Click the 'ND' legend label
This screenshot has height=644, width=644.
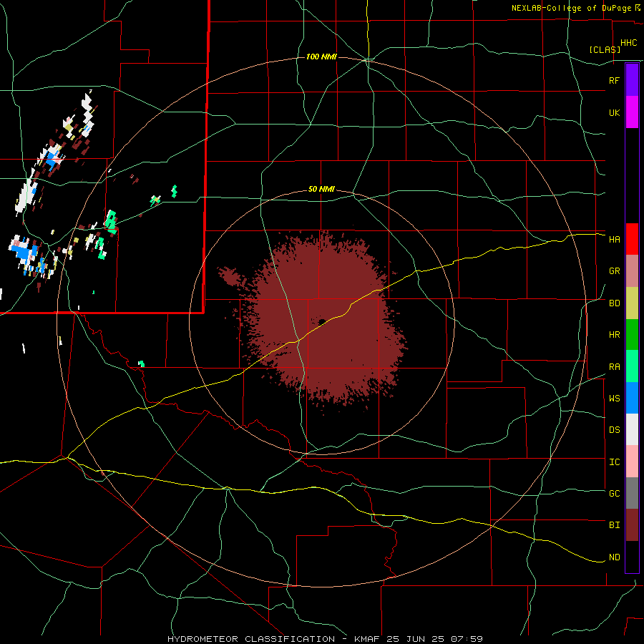point(614,557)
